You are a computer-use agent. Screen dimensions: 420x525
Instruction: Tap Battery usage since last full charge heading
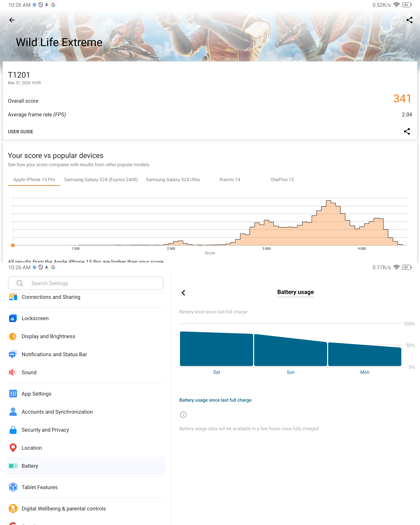pos(215,400)
